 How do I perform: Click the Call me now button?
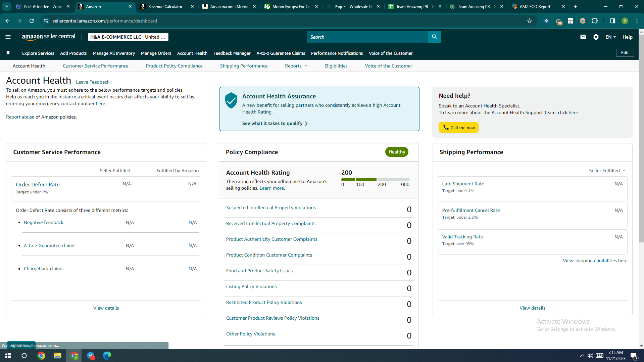tap(458, 128)
